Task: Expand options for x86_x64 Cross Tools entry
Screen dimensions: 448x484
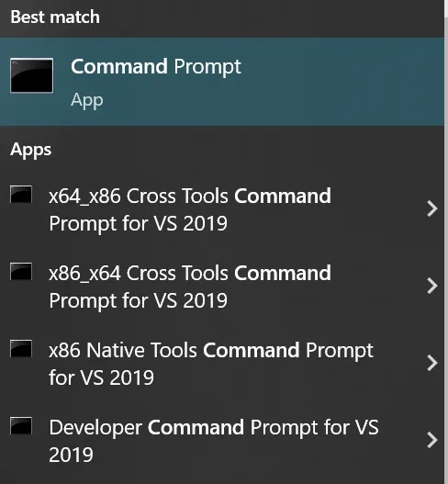Action: (432, 287)
